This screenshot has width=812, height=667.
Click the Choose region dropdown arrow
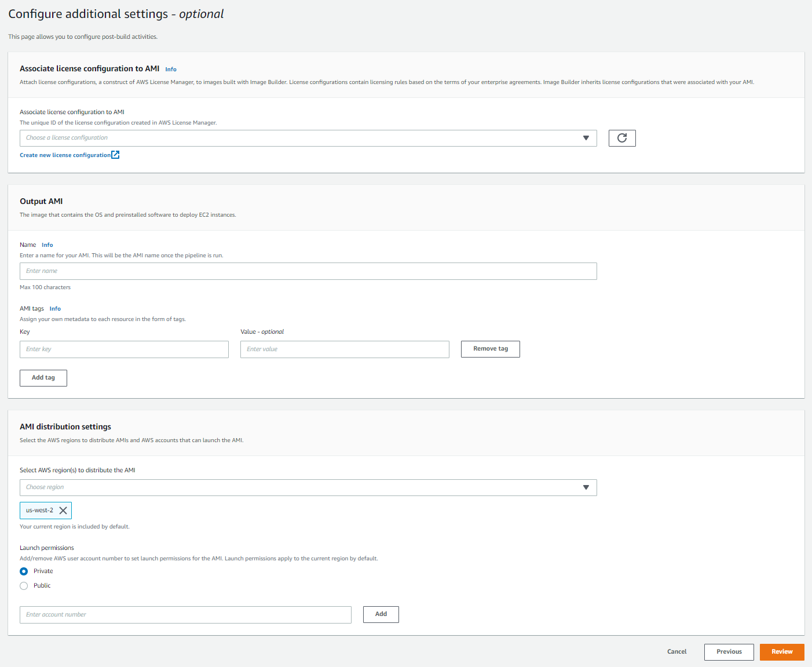(586, 487)
